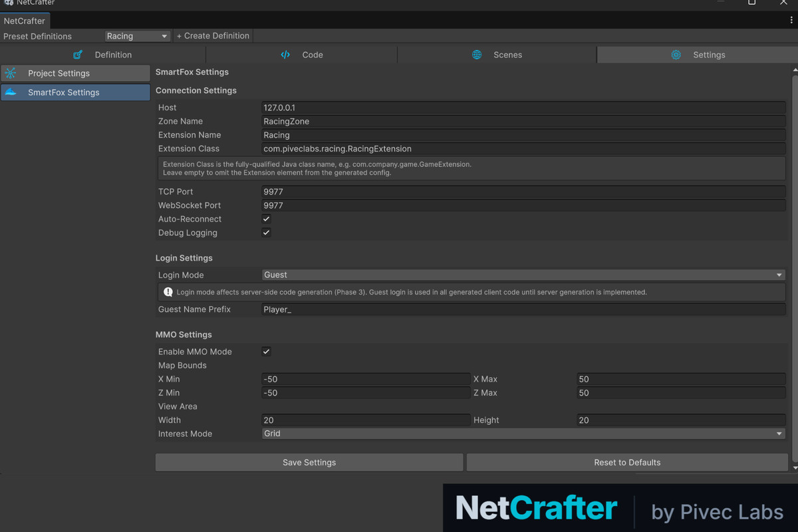Click the Reset to Defaults button
Screen dimensions: 798x532
(627, 462)
